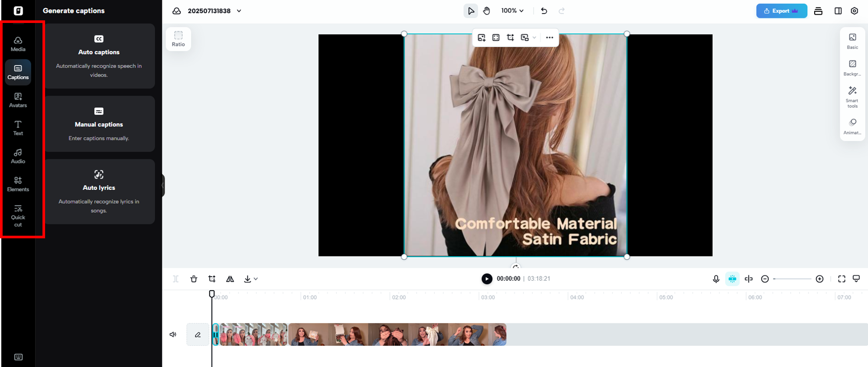The width and height of the screenshot is (868, 367).
Task: Mute the video track speaker
Action: (173, 335)
